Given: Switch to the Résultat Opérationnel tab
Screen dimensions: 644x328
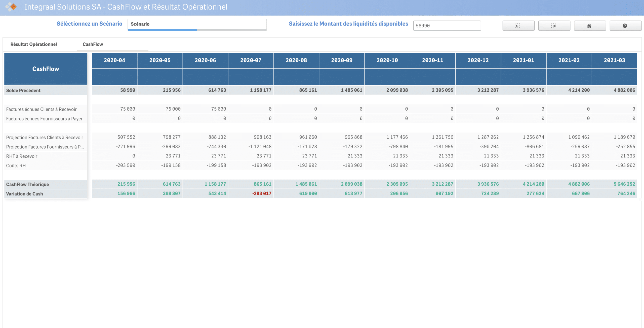Looking at the screenshot, I should tap(34, 44).
